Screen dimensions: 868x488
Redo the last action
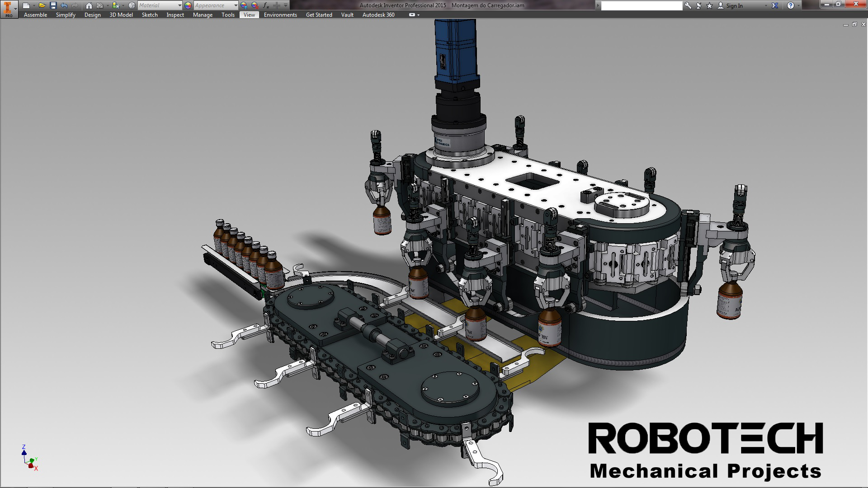[75, 5]
